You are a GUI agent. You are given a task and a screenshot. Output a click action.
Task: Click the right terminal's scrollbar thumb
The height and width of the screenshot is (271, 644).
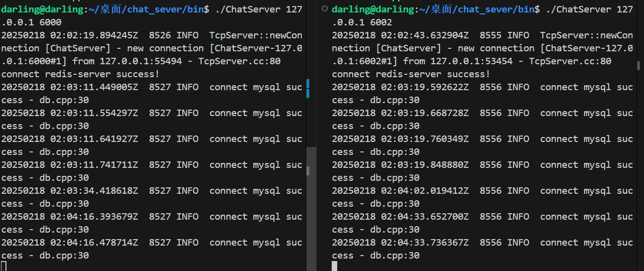[x=639, y=66]
